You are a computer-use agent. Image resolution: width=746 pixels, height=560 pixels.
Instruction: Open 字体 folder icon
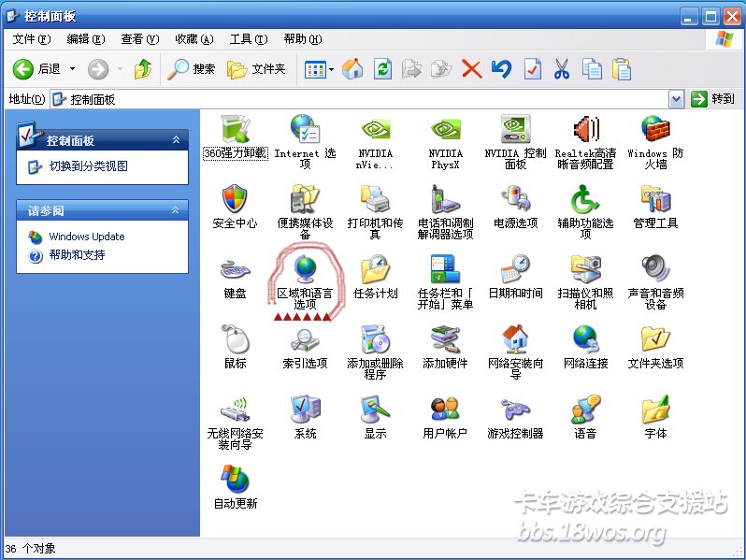click(x=655, y=409)
